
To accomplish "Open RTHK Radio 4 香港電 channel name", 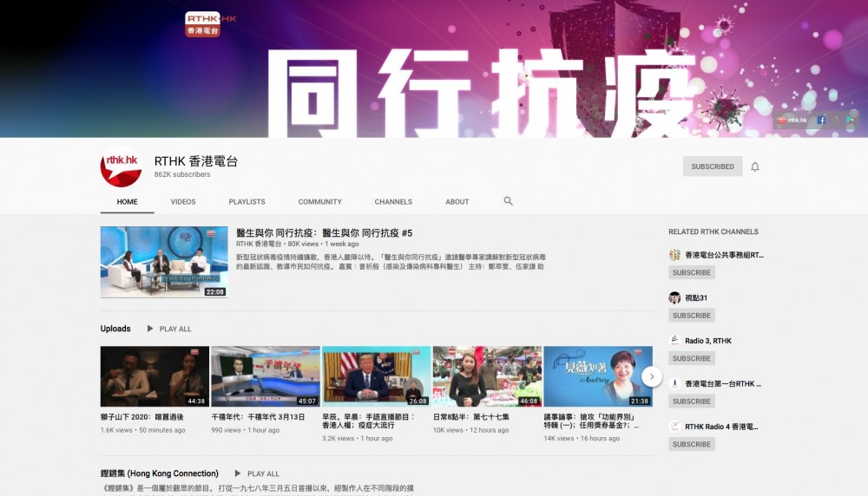I will coord(721,427).
